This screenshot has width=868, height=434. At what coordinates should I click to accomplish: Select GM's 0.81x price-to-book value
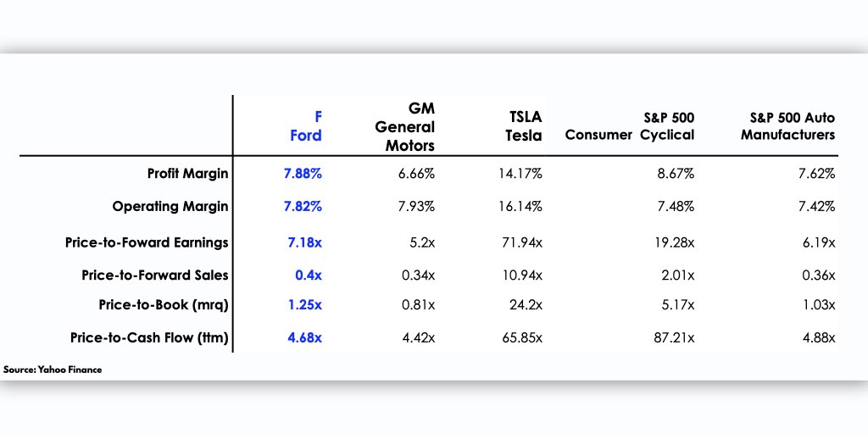pos(419,305)
